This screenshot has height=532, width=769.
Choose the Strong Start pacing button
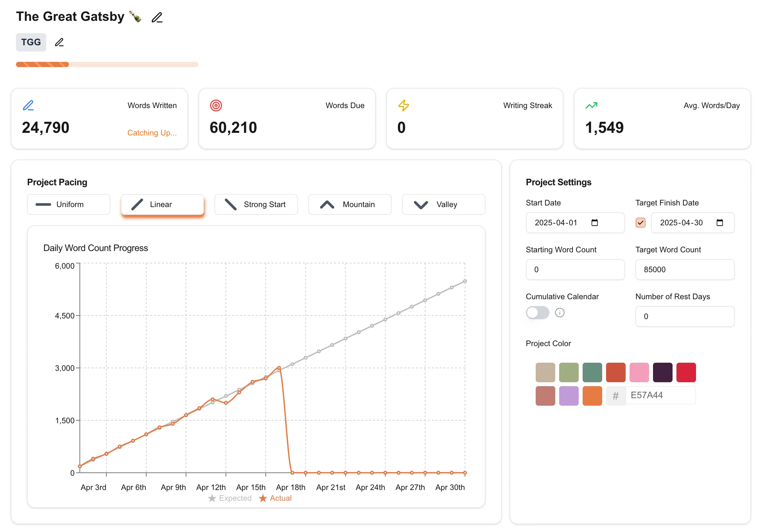256,204
